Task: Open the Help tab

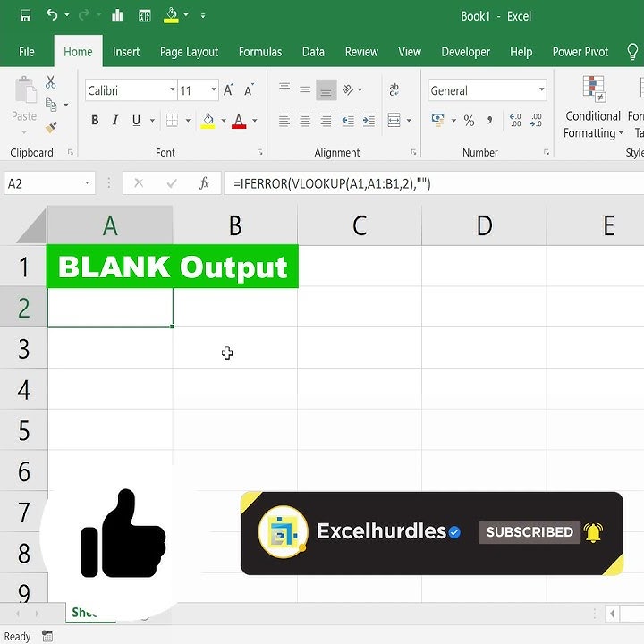Action: (x=521, y=52)
